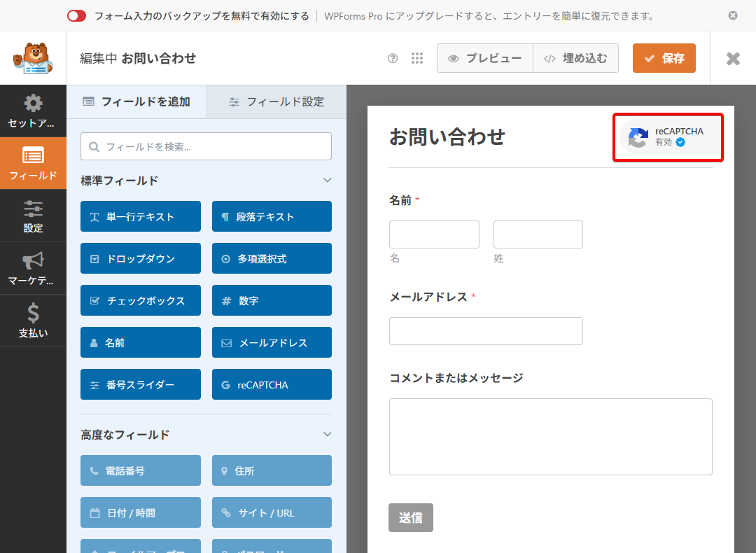
Task: Click the フィールドを検索 search box
Action: [206, 147]
